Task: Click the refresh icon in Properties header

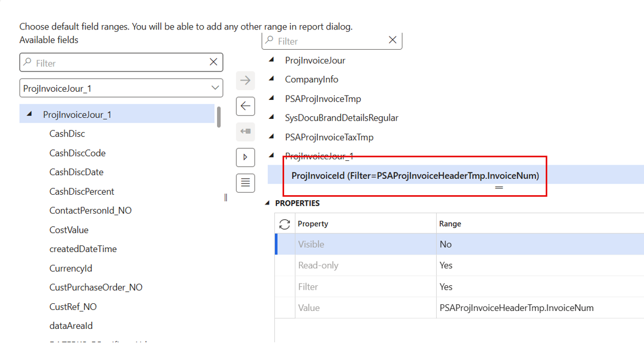Action: coord(285,224)
